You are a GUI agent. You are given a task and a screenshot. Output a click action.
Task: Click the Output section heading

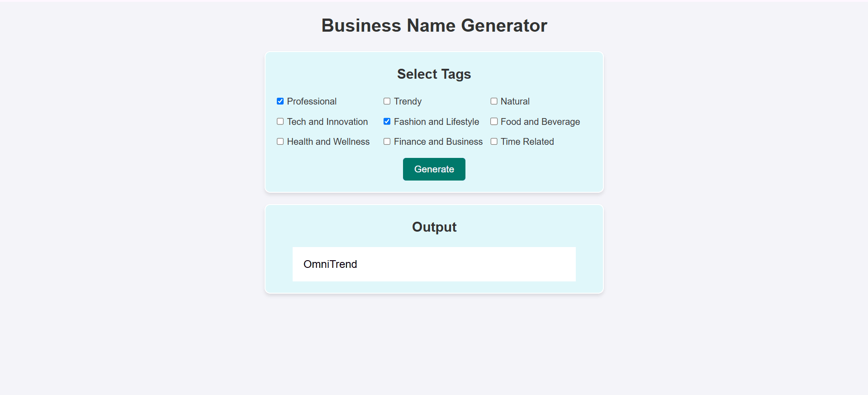pos(434,227)
